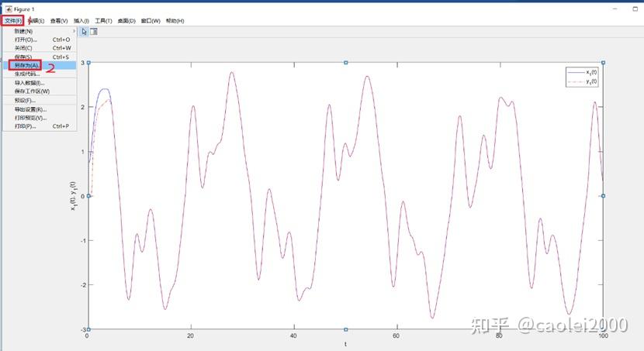
Task: Select the top-center axes resize handle
Action: [346, 63]
